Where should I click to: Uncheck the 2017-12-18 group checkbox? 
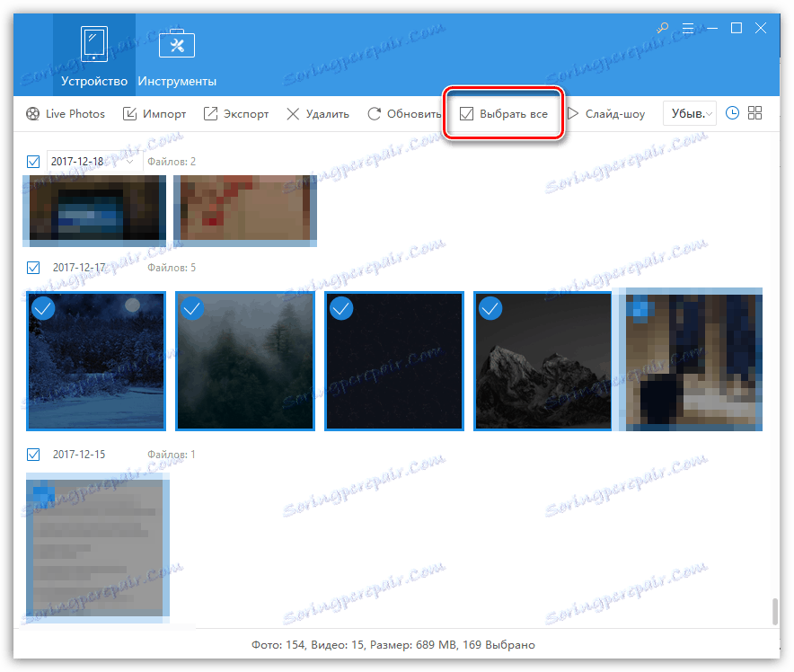(33, 162)
